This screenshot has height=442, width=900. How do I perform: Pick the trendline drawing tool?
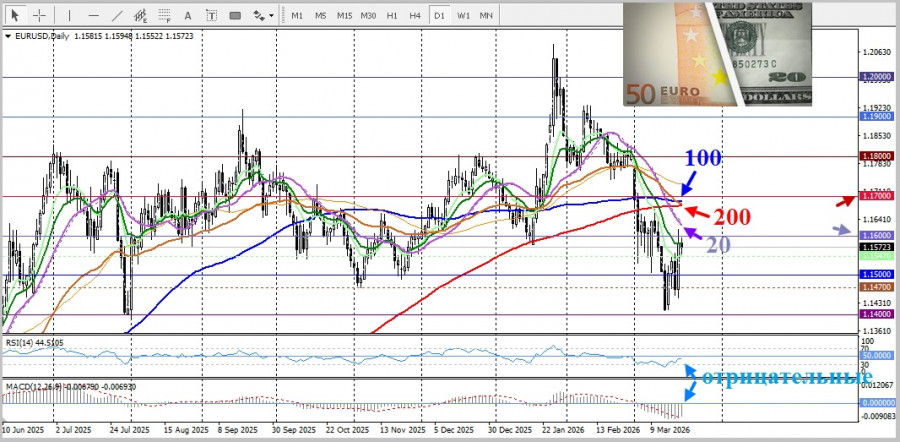click(x=116, y=16)
